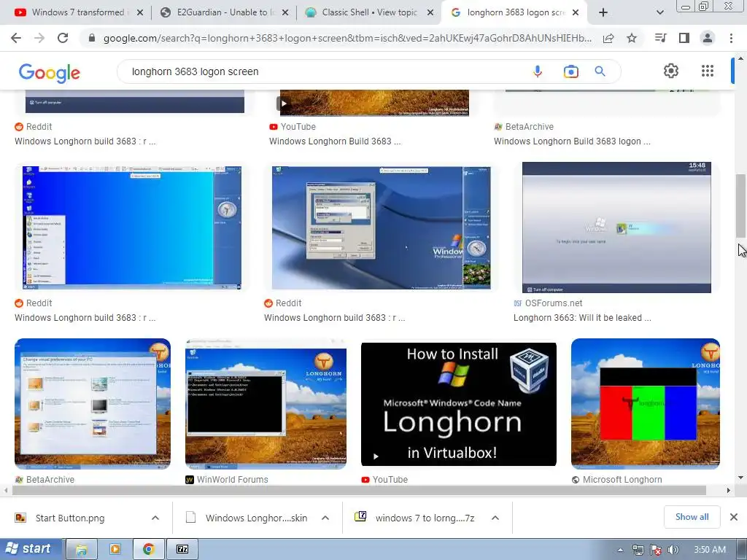This screenshot has width=747, height=560.
Task: Expand options for windows 7 to lorng....7z download
Action: pos(495,518)
